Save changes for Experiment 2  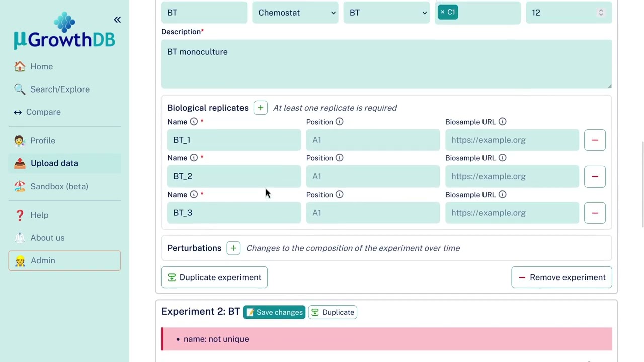(274, 312)
